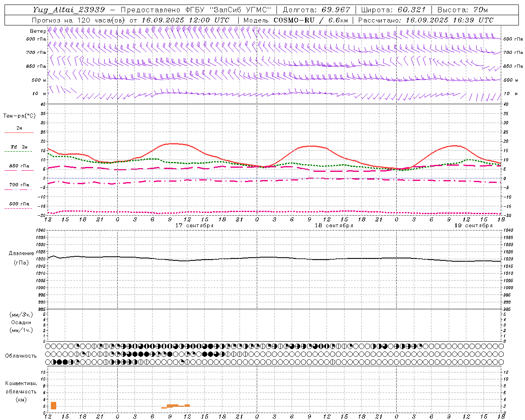Click the "Осадки" precipitation label
Screen dimensions: 525x420
[x=21, y=322]
